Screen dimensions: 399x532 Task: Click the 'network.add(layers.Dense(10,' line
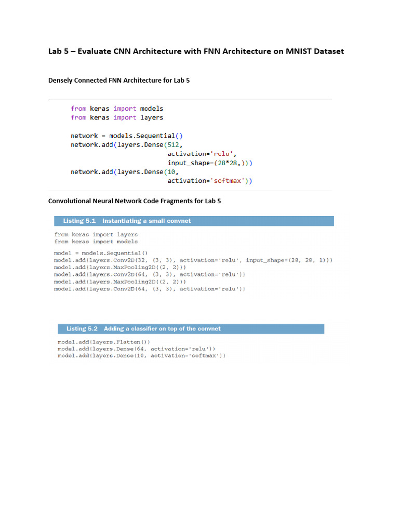click(x=125, y=172)
